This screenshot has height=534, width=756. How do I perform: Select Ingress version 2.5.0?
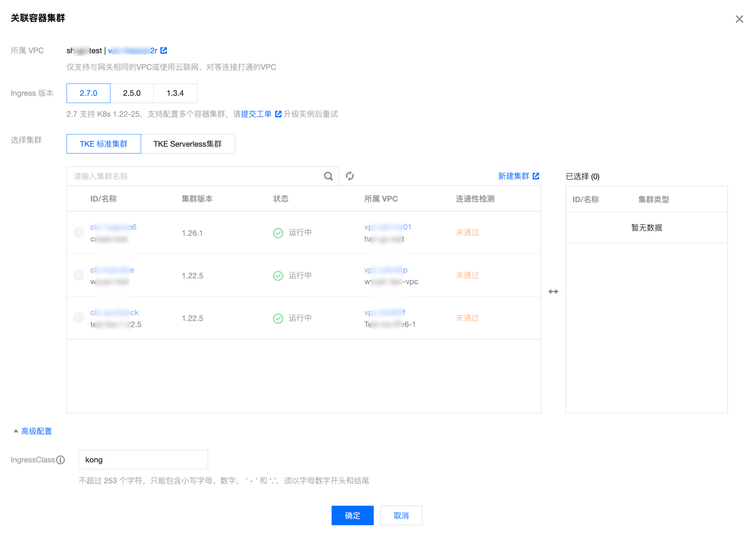pyautogui.click(x=132, y=93)
